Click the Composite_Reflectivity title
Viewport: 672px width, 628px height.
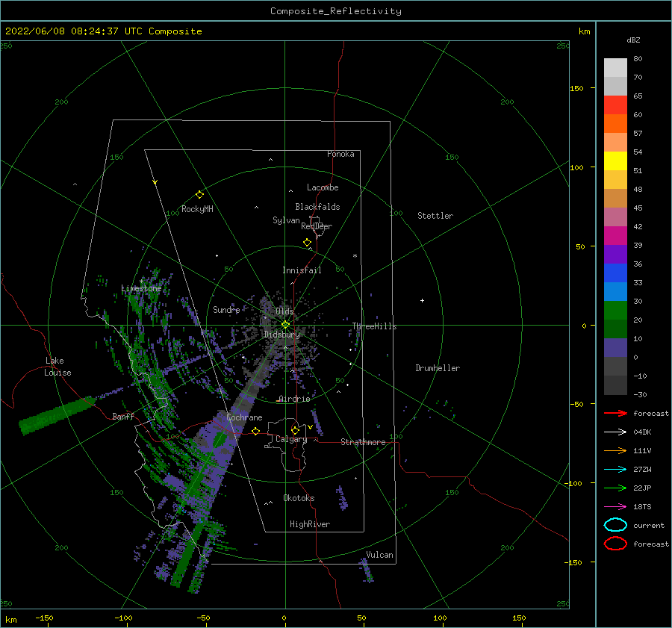tap(336, 11)
